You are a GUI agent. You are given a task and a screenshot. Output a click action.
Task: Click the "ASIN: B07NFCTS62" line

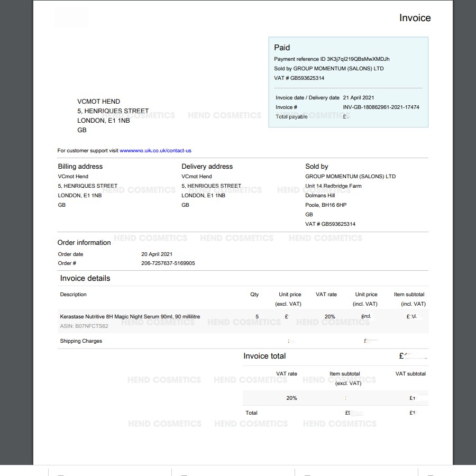click(x=84, y=326)
